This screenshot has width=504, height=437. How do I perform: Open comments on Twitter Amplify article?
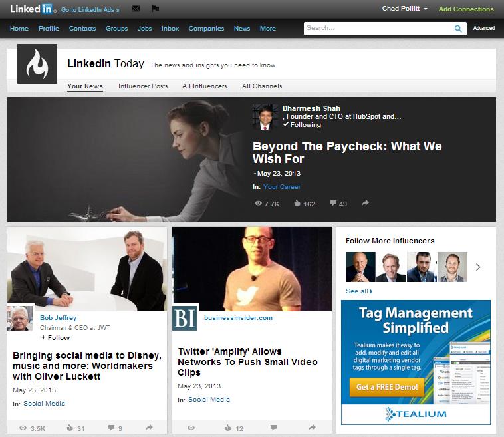[273, 428]
